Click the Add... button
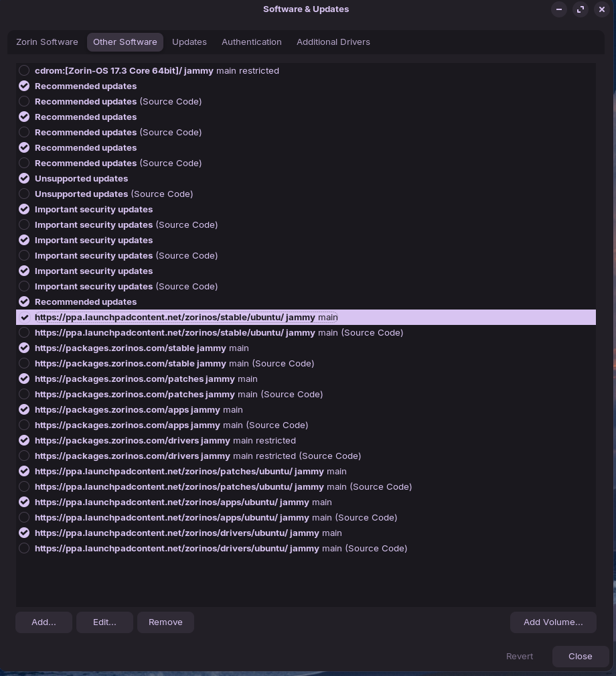Image resolution: width=616 pixels, height=676 pixels. pyautogui.click(x=44, y=622)
